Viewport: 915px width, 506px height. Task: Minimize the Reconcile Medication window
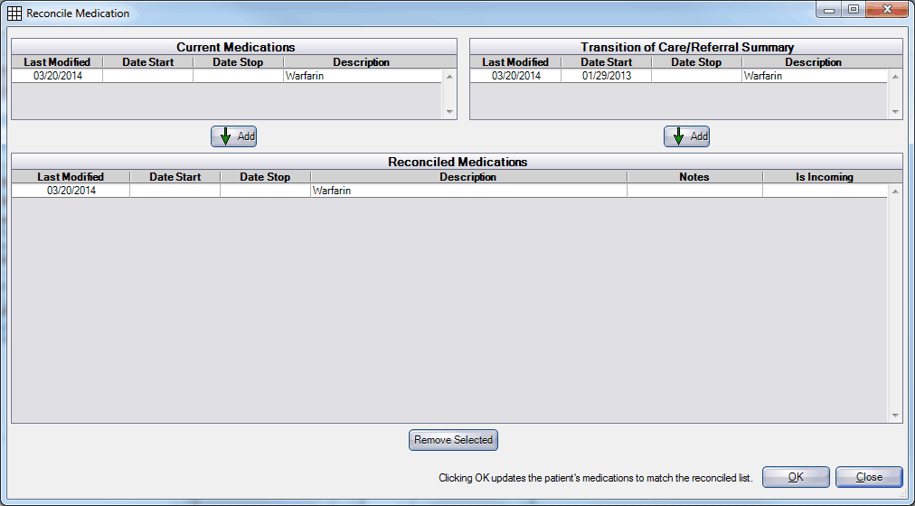pos(830,9)
